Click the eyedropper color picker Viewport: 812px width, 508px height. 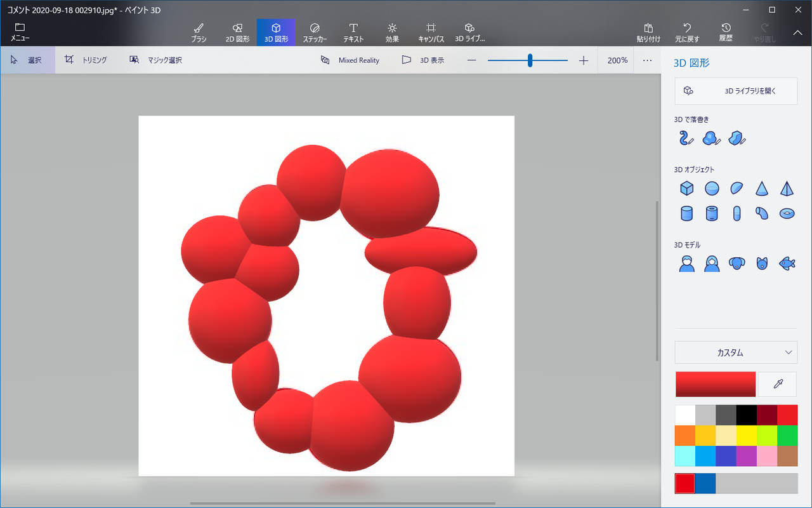point(777,384)
